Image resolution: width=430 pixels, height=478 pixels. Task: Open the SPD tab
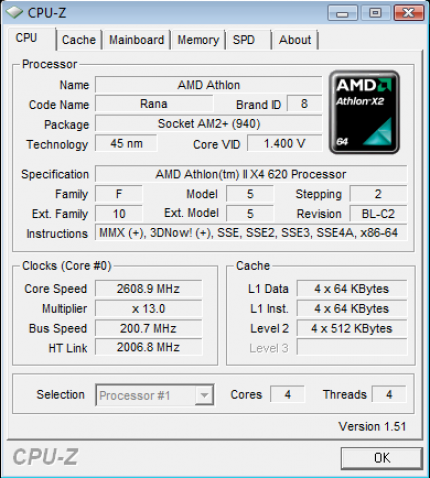pos(249,40)
